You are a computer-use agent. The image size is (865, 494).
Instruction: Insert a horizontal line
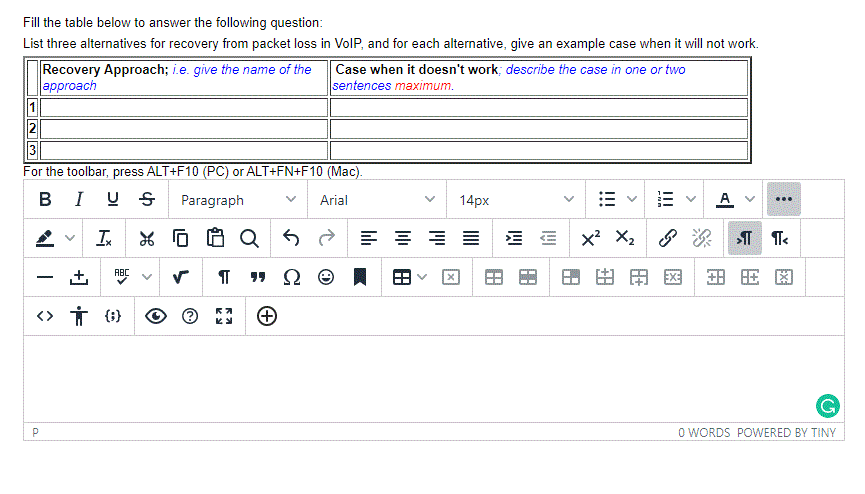pyautogui.click(x=45, y=277)
